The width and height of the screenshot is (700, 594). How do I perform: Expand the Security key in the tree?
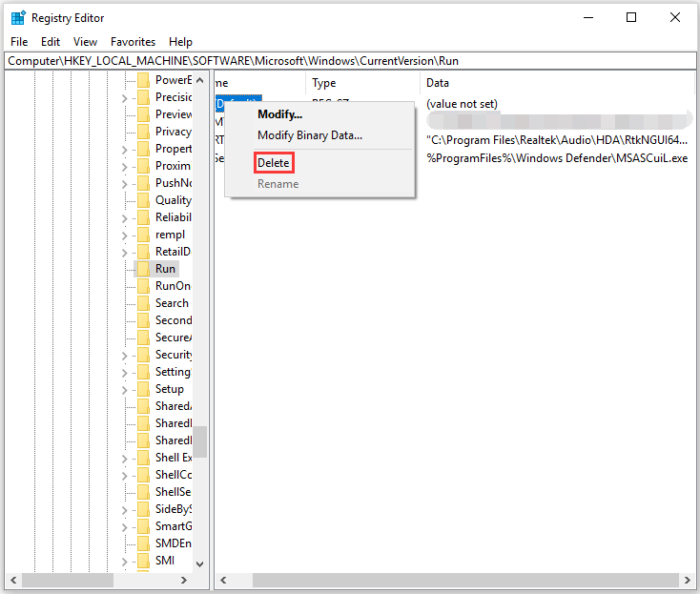click(125, 355)
